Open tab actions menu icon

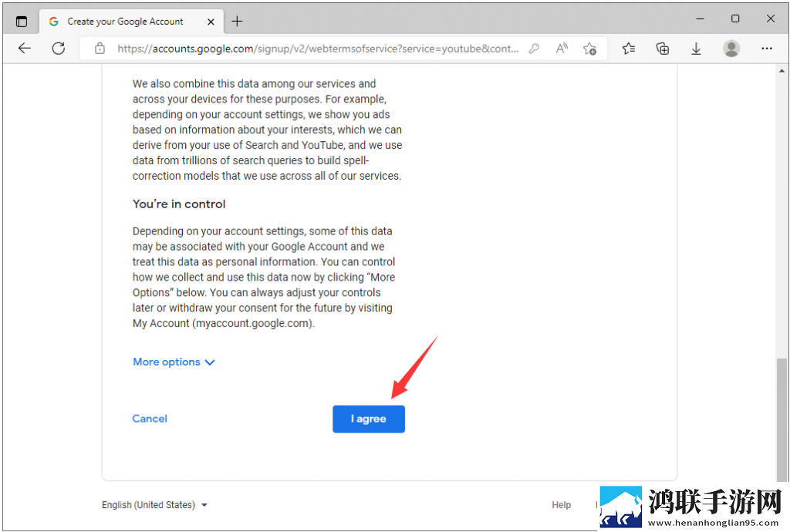[x=21, y=21]
